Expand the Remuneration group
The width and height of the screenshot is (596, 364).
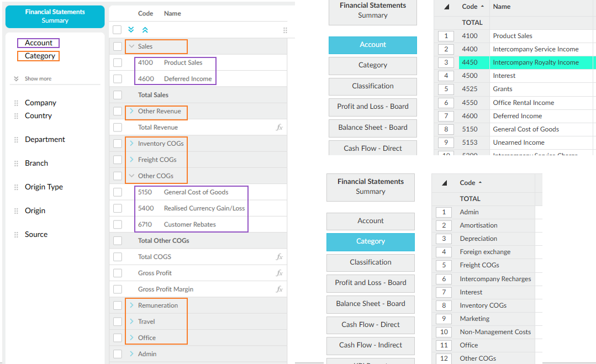(131, 305)
